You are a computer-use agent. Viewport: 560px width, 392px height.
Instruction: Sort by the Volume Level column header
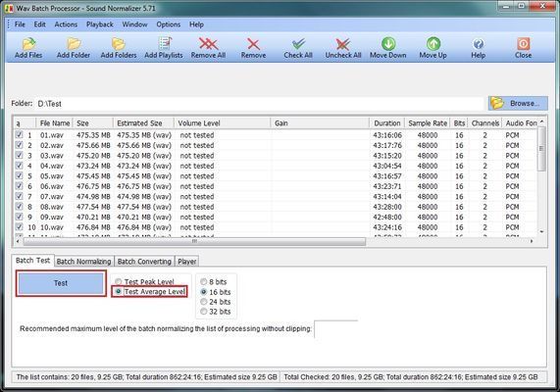coord(223,123)
